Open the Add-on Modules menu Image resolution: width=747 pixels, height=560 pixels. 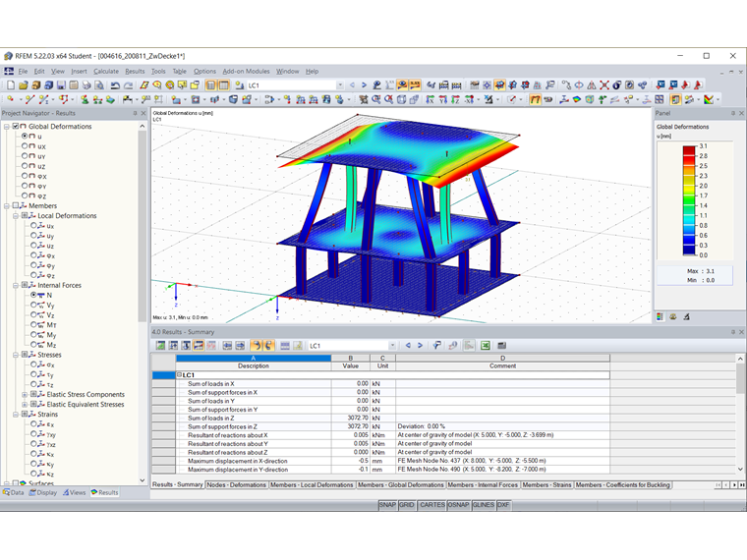click(x=247, y=72)
